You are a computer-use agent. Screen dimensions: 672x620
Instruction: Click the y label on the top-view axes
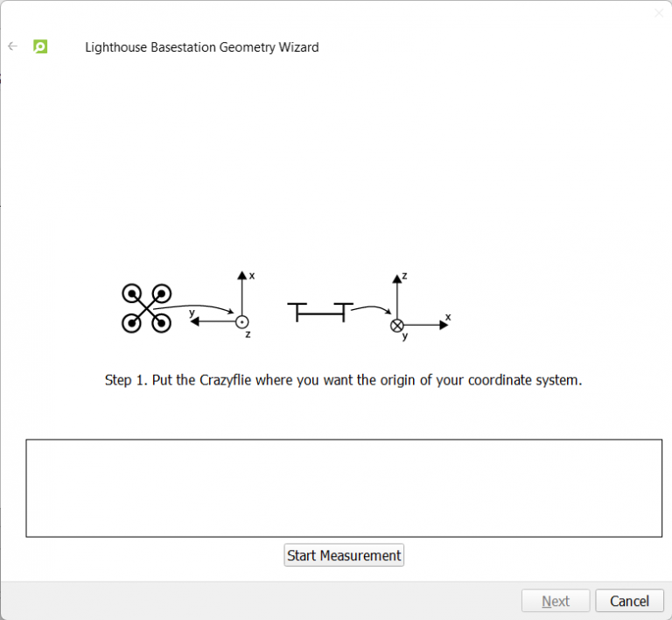pyautogui.click(x=192, y=312)
